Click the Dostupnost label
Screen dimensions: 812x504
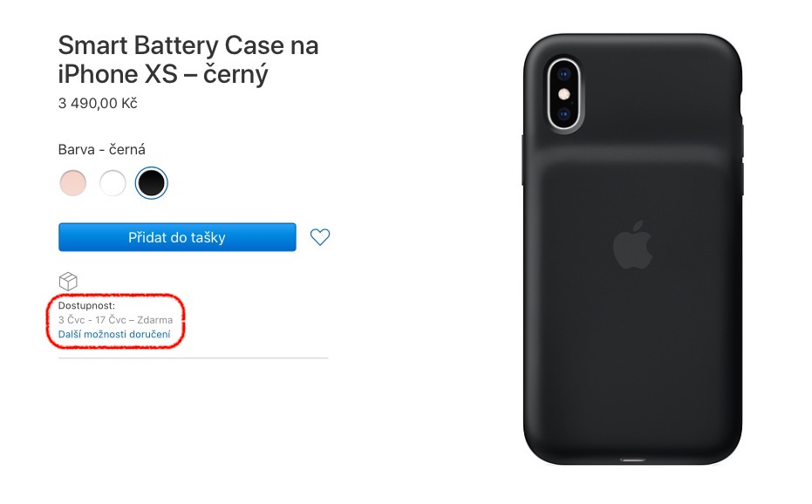pyautogui.click(x=86, y=305)
